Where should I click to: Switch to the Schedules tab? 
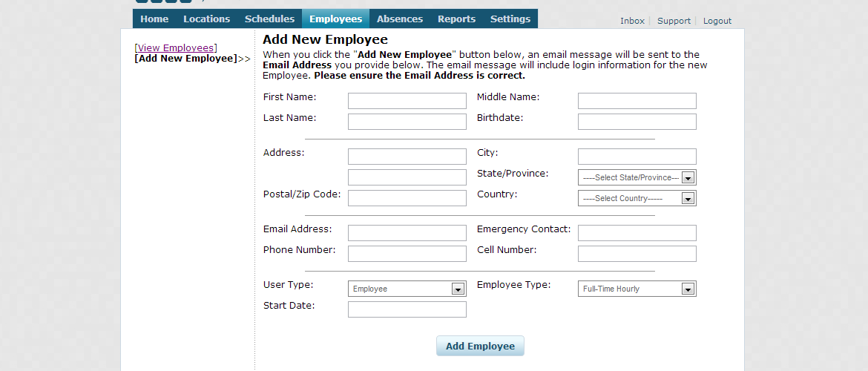[269, 19]
